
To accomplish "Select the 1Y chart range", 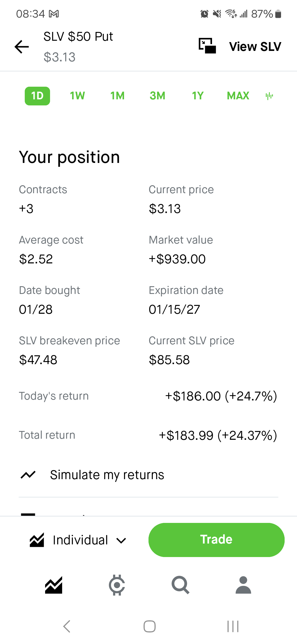I will (x=198, y=96).
